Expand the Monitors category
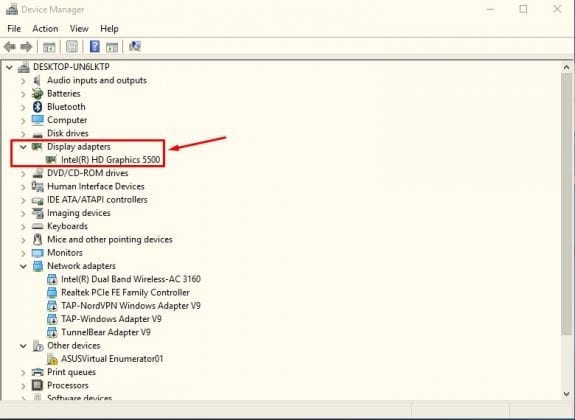The image size is (575, 420). click(x=23, y=253)
